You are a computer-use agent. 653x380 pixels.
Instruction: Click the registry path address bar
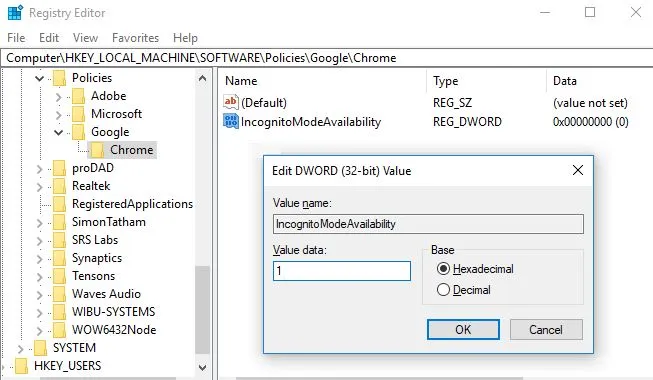click(326, 58)
